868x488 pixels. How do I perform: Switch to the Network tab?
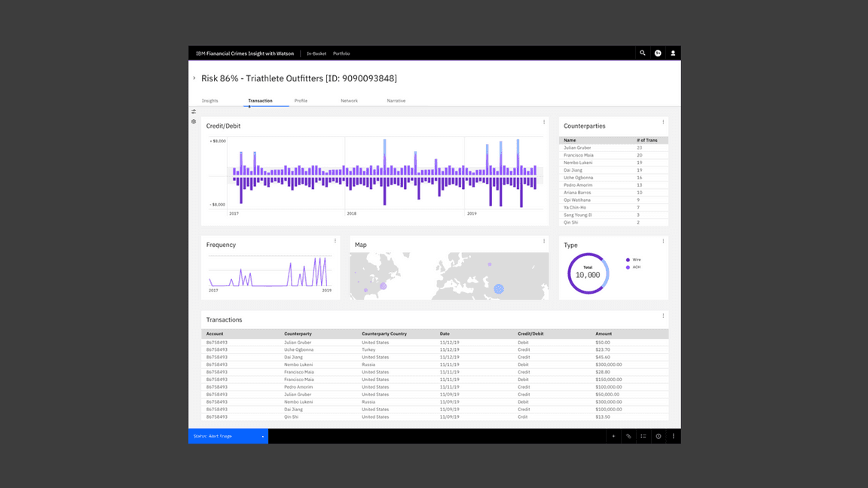[349, 101]
